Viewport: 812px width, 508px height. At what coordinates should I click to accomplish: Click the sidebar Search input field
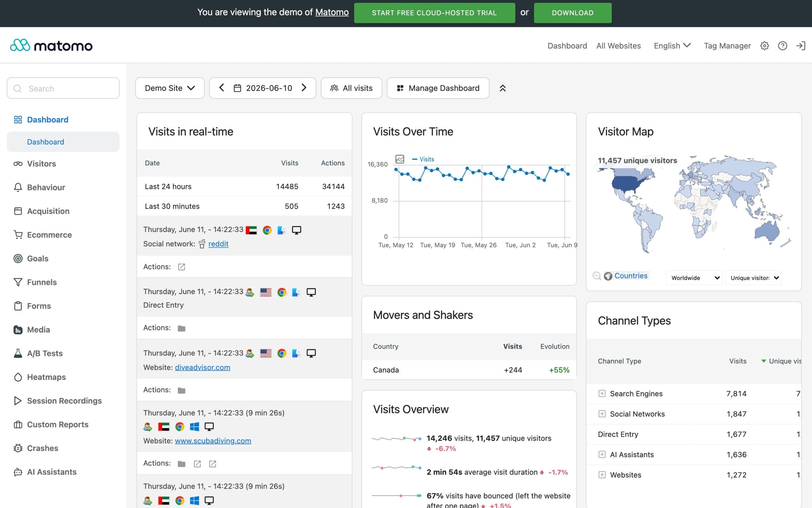click(63, 88)
